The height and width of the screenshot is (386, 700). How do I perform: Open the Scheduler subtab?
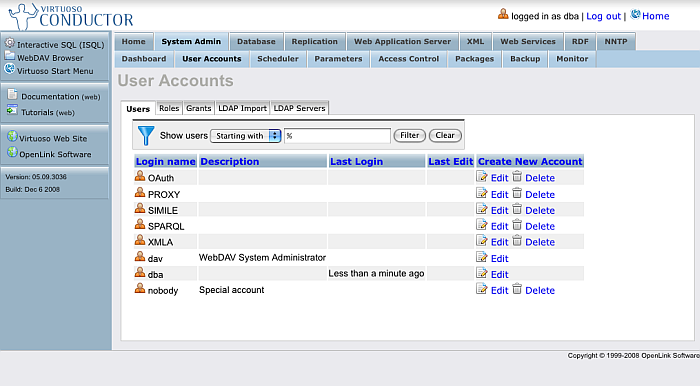pyautogui.click(x=278, y=59)
